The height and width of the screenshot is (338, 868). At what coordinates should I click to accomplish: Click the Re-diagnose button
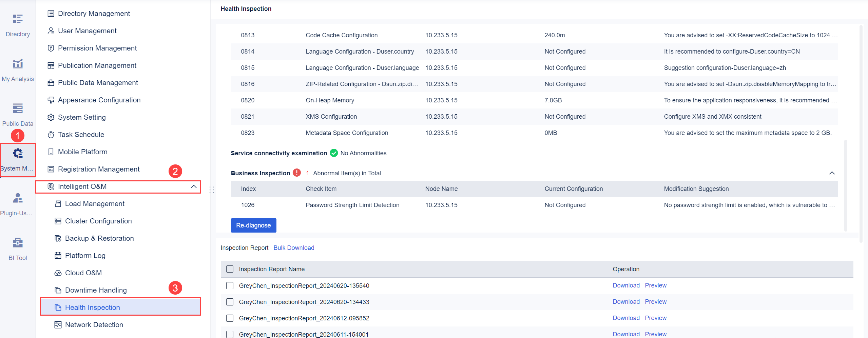(253, 225)
